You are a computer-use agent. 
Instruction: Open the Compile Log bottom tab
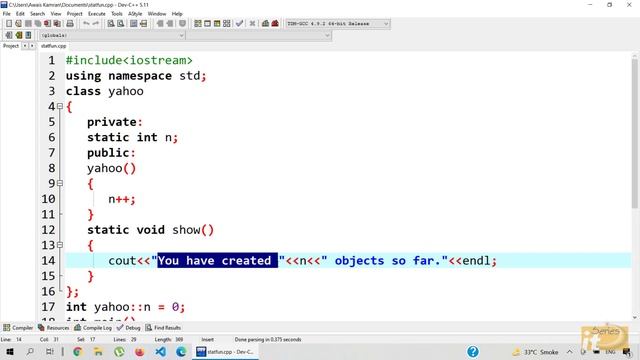(x=93, y=328)
